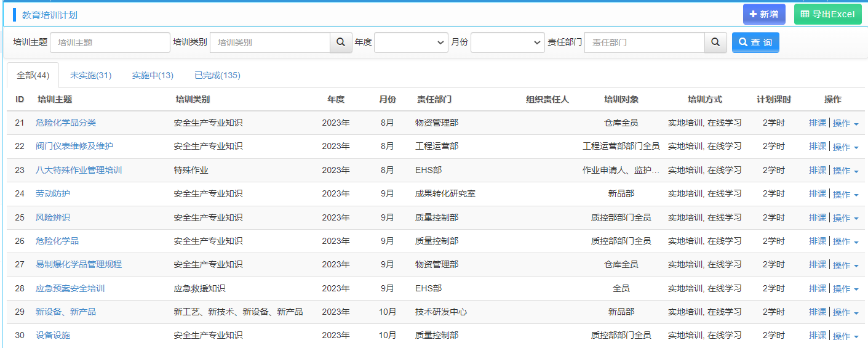Click 排课 for row ID 30

(x=818, y=335)
